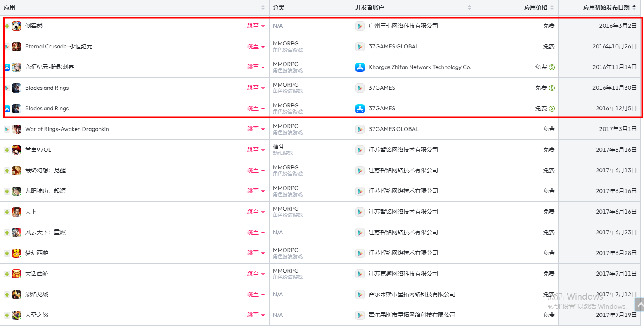Image resolution: width=644 pixels, height=326 pixels.
Task: Click the 倒霉熊 app icon thumbnail
Action: click(17, 26)
